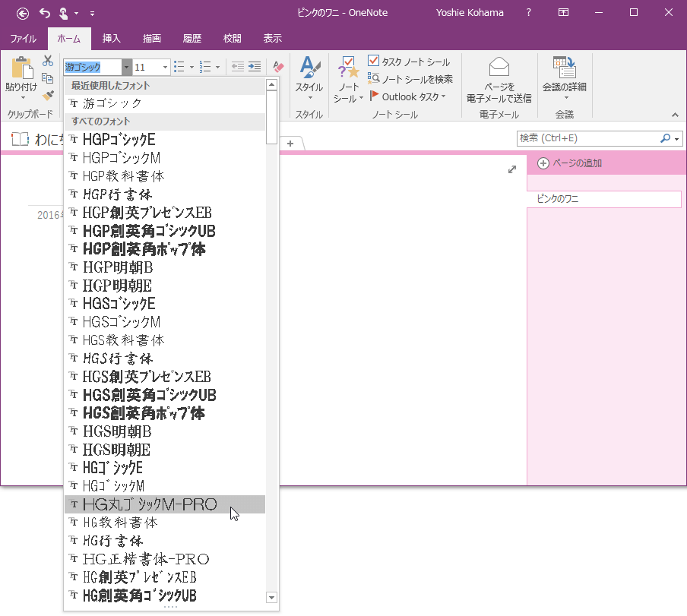Image resolution: width=687 pixels, height=616 pixels.
Task: Choose font HGP創英プレゼンスEB
Action: pyautogui.click(x=165, y=213)
